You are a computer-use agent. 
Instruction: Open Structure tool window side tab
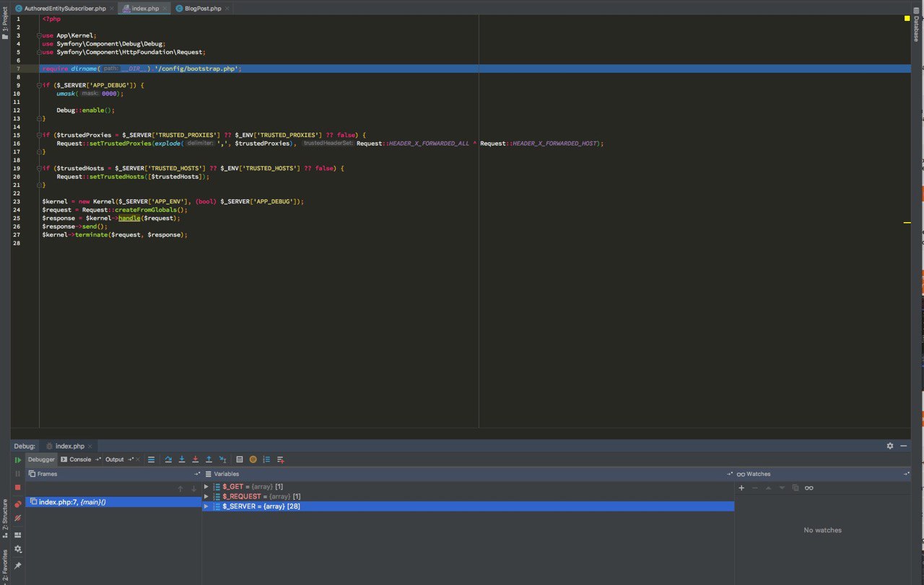coord(5,519)
